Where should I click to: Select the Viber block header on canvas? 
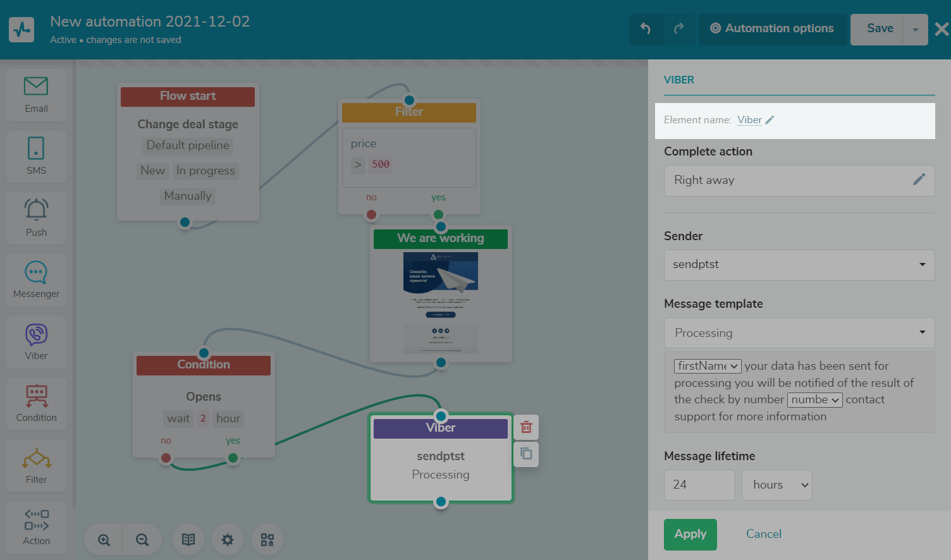pyautogui.click(x=441, y=428)
